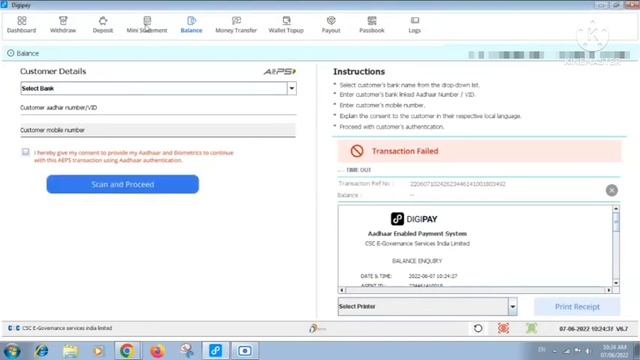Open the screen recorder taskbar icon
The image size is (640, 360).
click(x=244, y=351)
